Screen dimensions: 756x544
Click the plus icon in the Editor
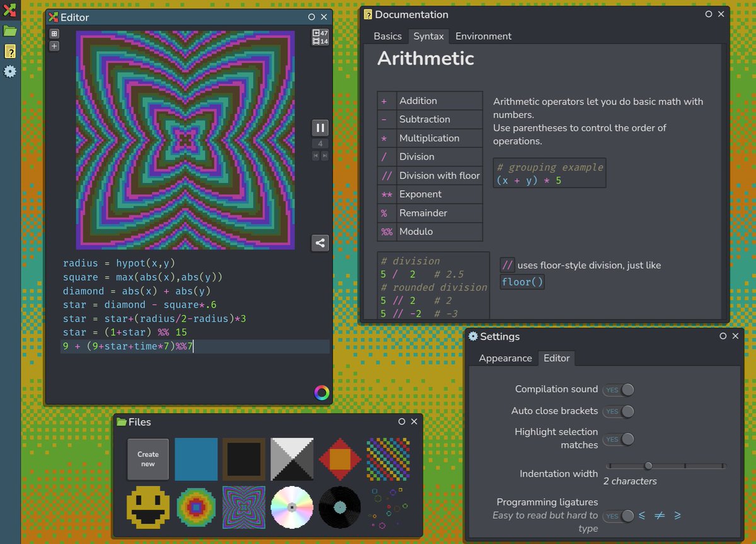(x=54, y=46)
